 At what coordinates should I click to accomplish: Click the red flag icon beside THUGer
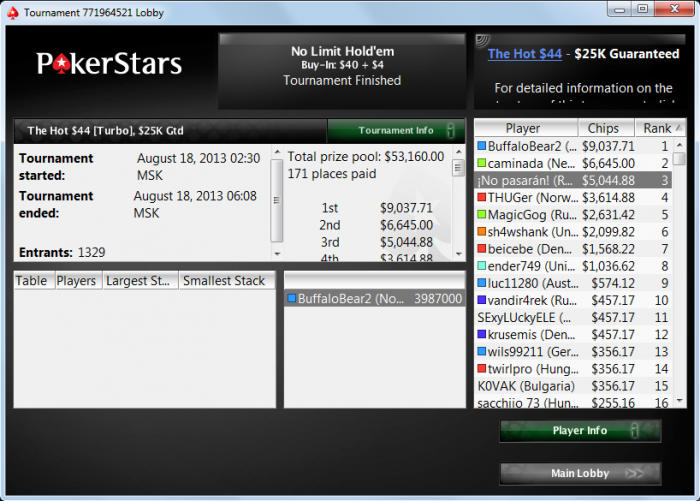coord(481,197)
